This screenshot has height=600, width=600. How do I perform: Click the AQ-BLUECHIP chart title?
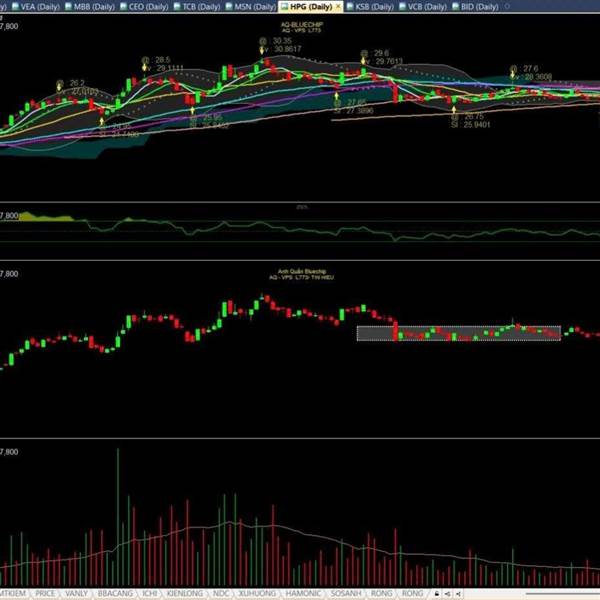pos(302,24)
